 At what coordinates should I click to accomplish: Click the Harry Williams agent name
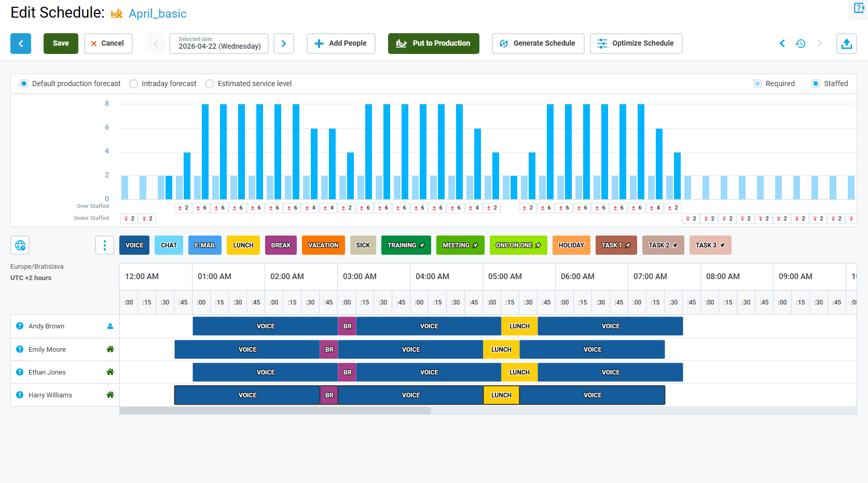coord(50,395)
